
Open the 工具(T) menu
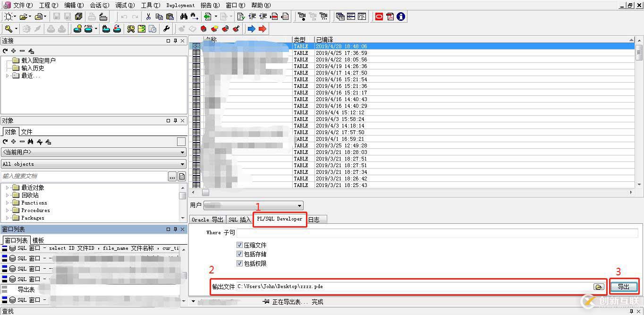click(150, 5)
